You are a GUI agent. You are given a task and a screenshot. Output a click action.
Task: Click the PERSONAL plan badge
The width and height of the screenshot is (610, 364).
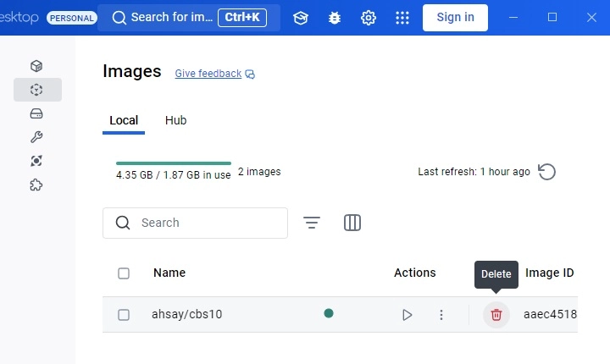[72, 18]
